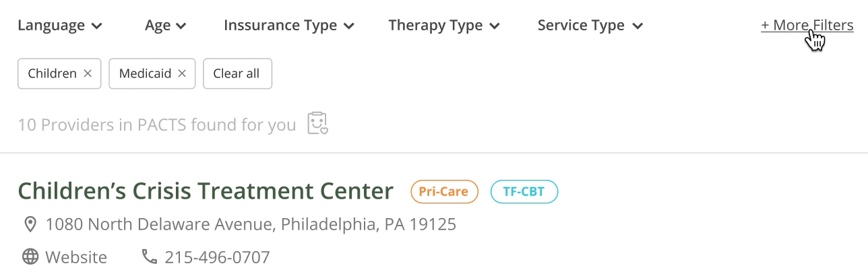
Task: Expand the Language filter dropdown
Action: [60, 26]
